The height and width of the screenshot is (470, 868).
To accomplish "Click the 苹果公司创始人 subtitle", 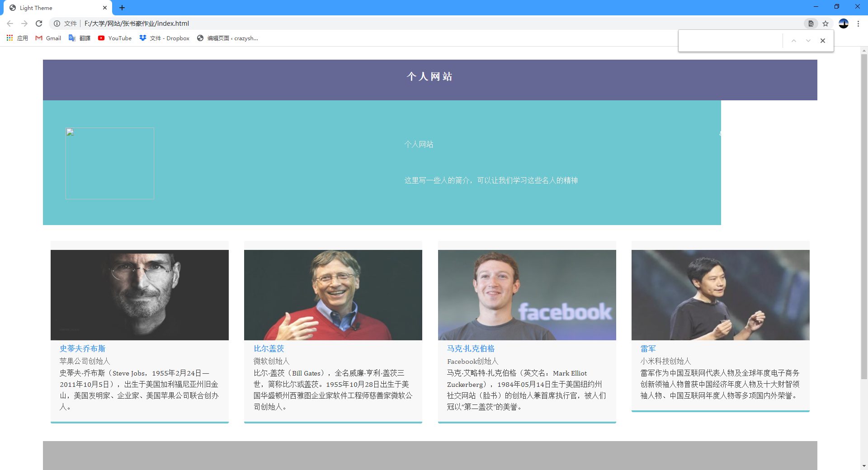I will pos(85,361).
